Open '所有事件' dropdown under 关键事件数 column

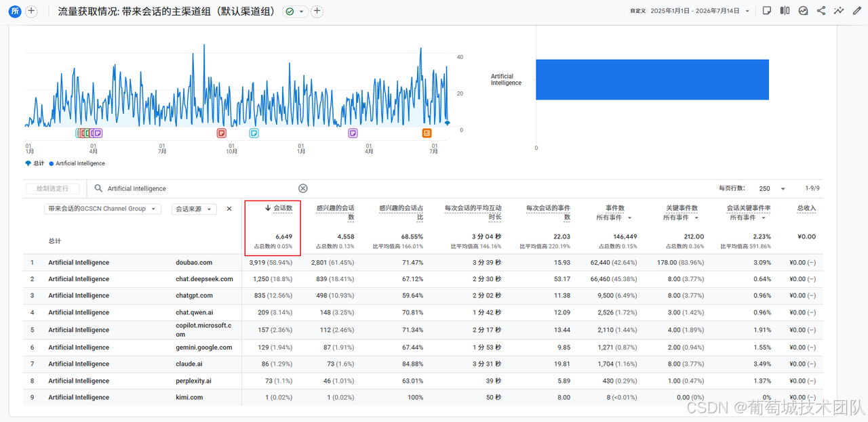tap(680, 218)
